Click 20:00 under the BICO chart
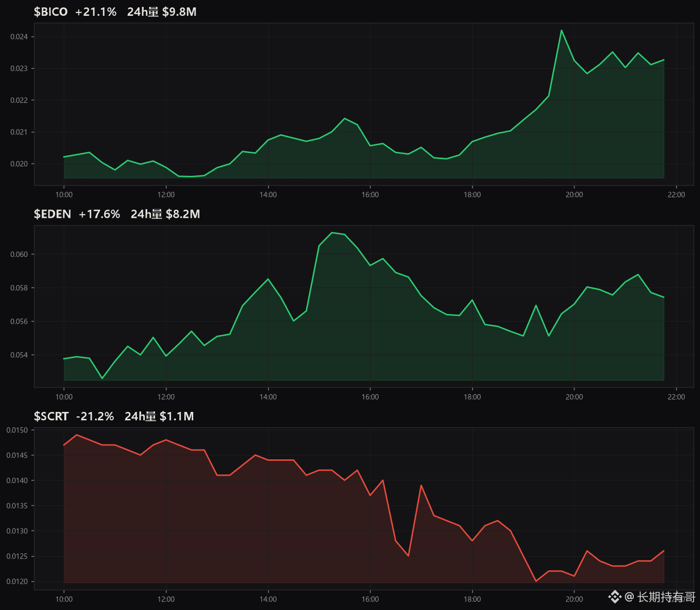This screenshot has width=700, height=610. pos(574,195)
